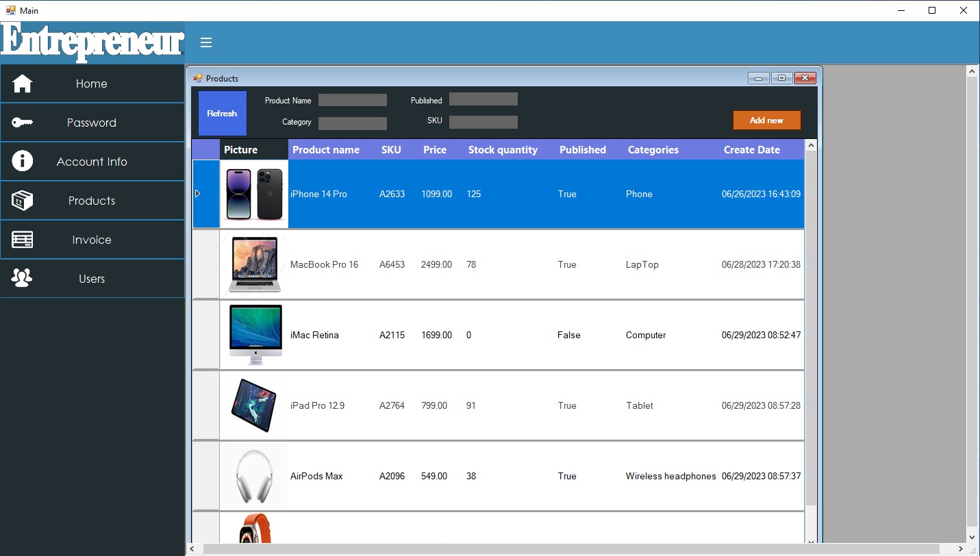This screenshot has width=980, height=556.
Task: Click the iMac Retina product picture
Action: tap(254, 335)
